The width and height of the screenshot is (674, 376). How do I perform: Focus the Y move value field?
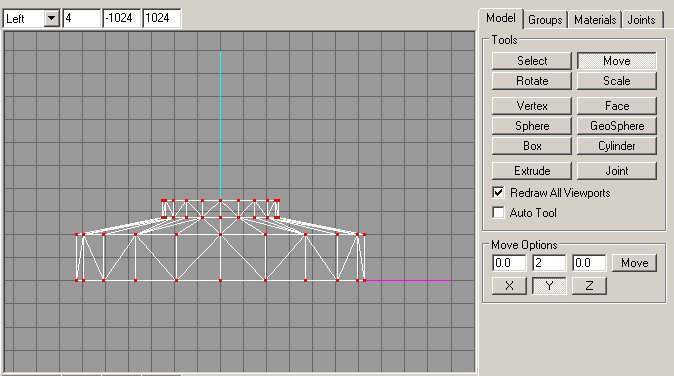click(549, 263)
